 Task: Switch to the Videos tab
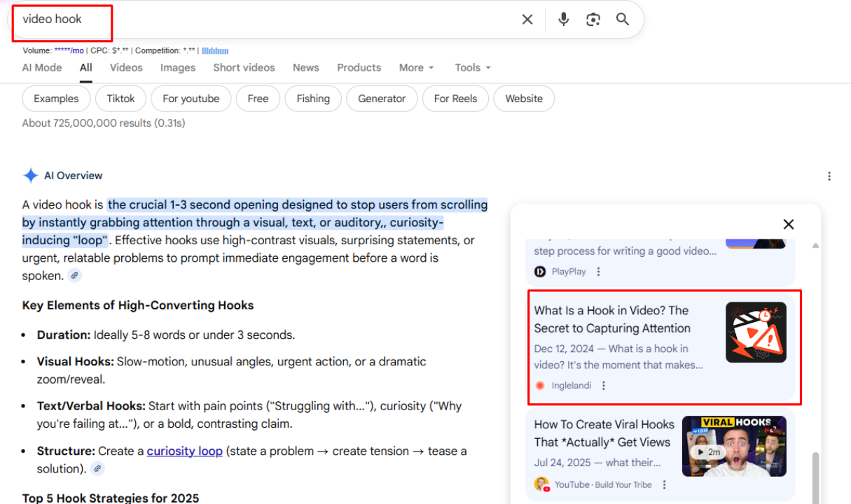point(126,67)
